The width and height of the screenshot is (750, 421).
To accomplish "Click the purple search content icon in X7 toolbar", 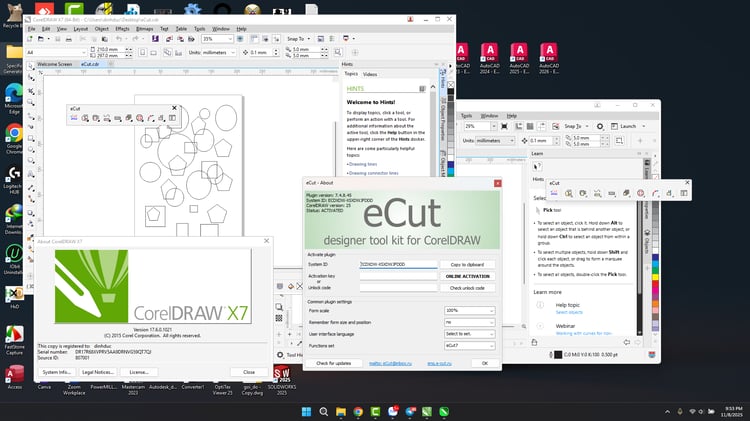I will coord(155,39).
